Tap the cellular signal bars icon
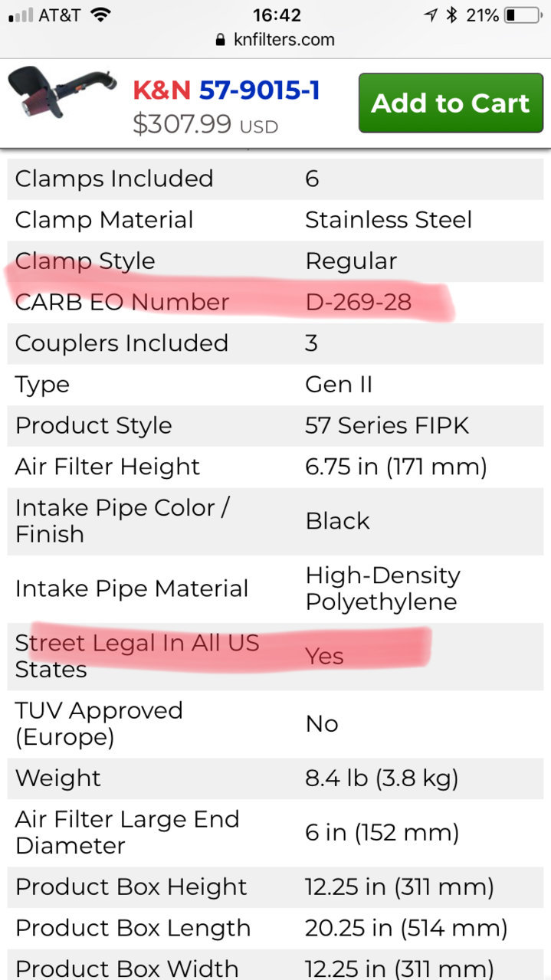The image size is (551, 980). 21,15
